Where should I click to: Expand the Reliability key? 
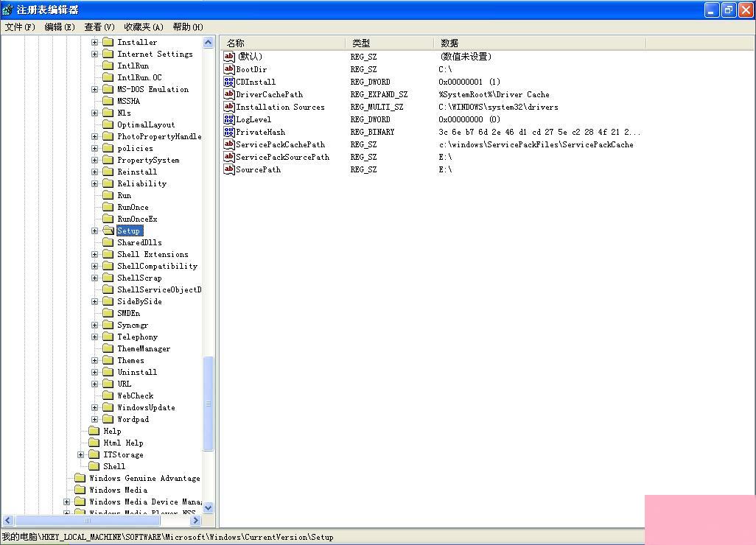[94, 183]
